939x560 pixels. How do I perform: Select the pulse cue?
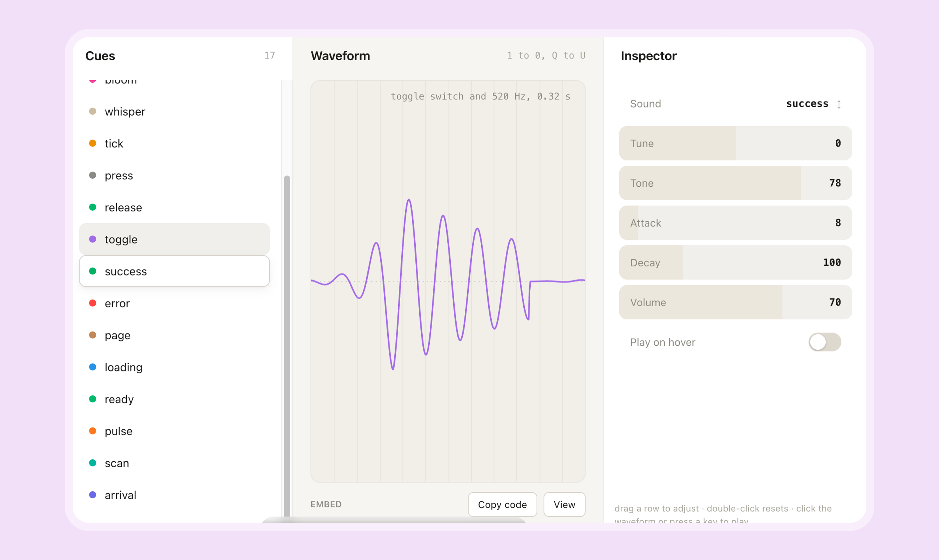(174, 431)
